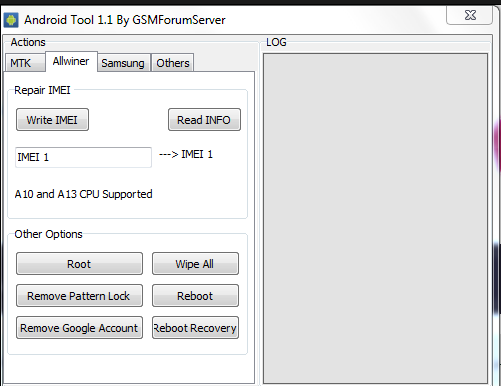Click the 'Repair IMEI' group label
This screenshot has width=501, height=386.
(42, 90)
